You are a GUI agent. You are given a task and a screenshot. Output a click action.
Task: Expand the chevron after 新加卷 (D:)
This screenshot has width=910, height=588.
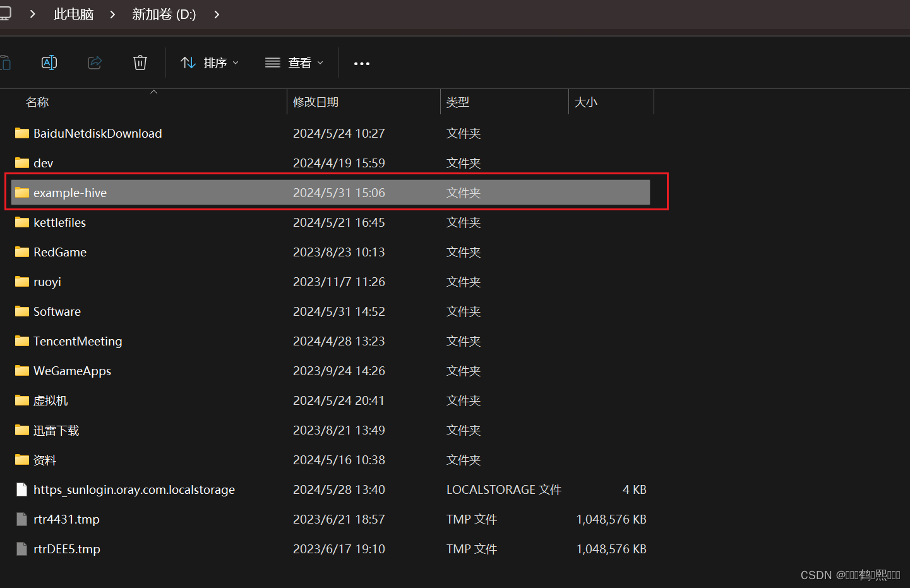point(217,14)
